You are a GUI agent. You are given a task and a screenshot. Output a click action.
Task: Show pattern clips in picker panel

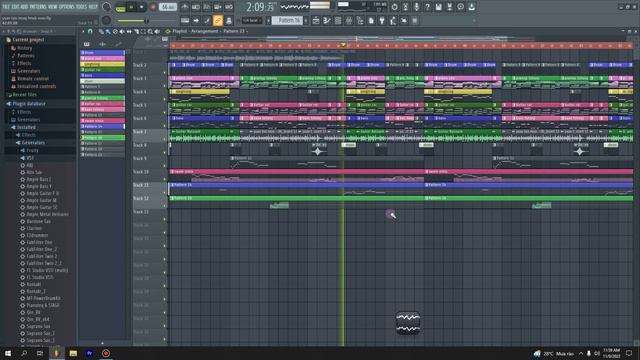(x=87, y=44)
